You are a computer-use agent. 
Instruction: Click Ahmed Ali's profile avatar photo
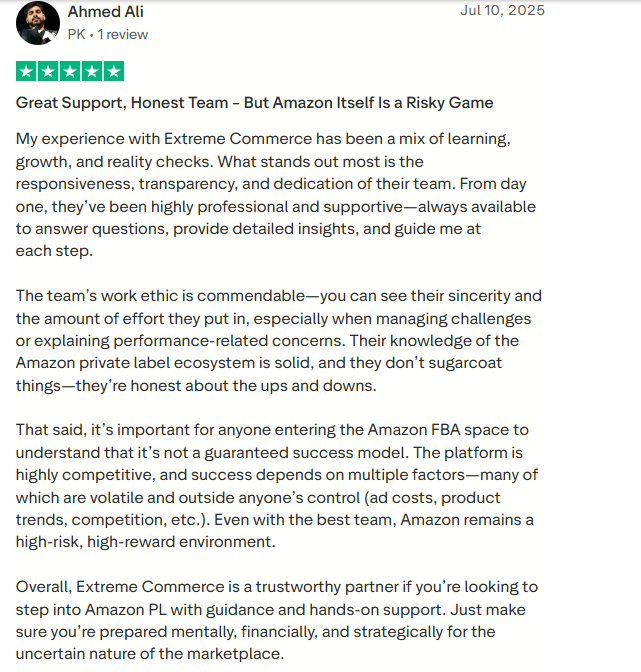(38, 23)
